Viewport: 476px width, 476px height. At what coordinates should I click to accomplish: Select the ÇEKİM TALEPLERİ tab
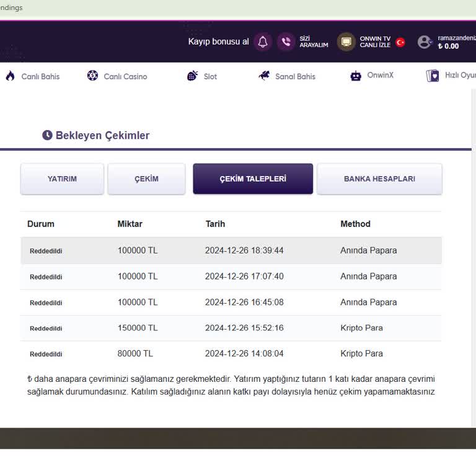[253, 178]
